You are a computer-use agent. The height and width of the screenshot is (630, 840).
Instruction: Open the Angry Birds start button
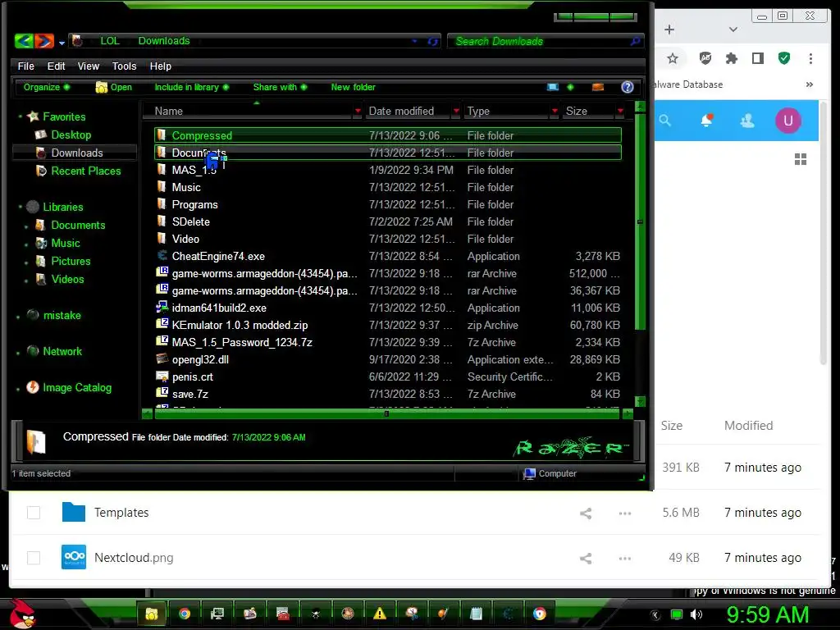(21, 614)
